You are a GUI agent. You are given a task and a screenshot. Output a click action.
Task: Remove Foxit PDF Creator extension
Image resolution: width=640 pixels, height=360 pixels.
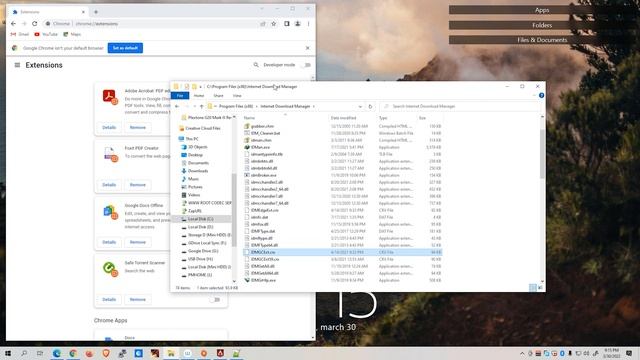tap(138, 185)
